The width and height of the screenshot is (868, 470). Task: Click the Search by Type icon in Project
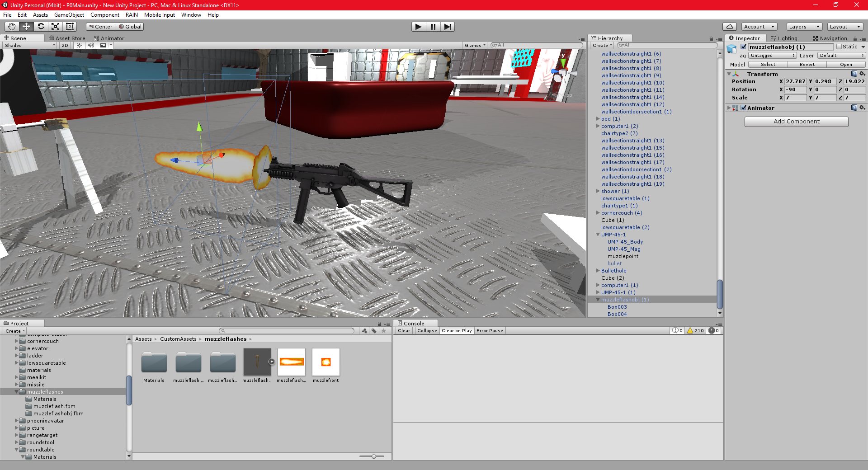pyautogui.click(x=364, y=331)
